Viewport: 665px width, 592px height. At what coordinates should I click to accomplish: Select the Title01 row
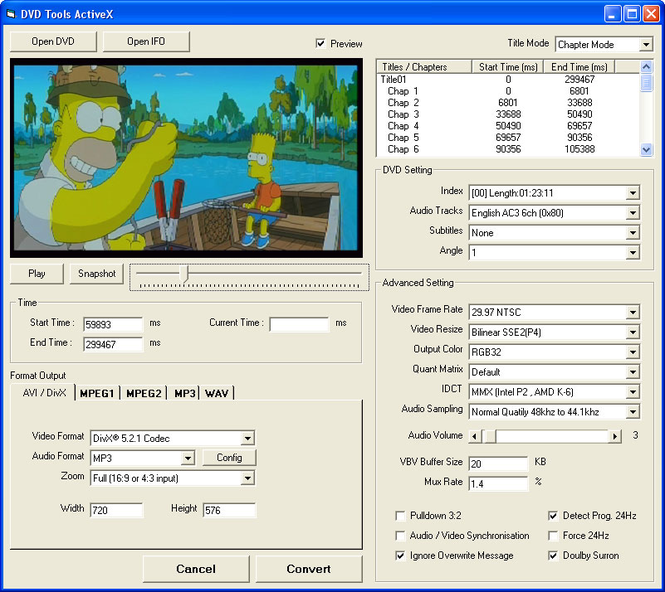508,79
